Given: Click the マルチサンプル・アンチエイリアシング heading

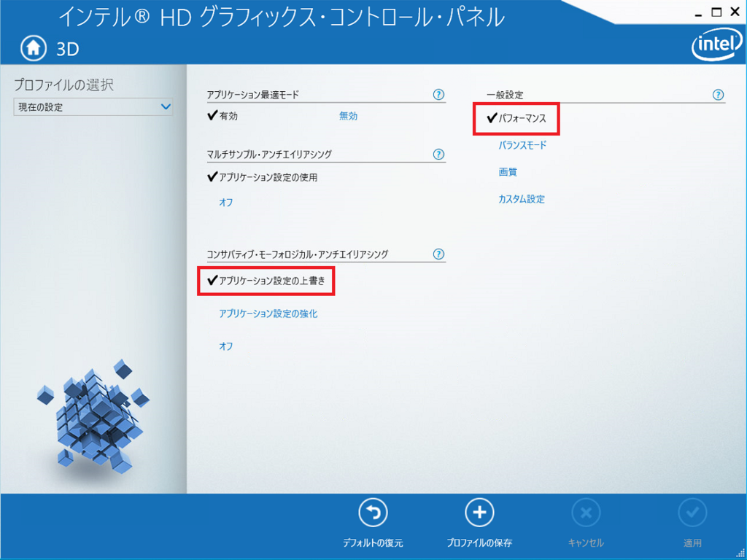Looking at the screenshot, I should tap(269, 155).
